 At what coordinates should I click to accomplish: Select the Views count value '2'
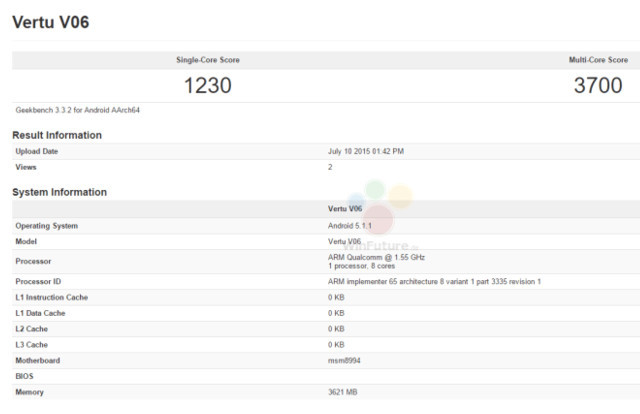330,167
